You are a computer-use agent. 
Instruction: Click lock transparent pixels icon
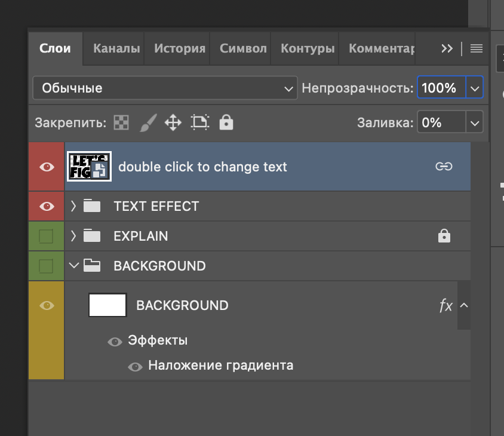[x=121, y=123]
